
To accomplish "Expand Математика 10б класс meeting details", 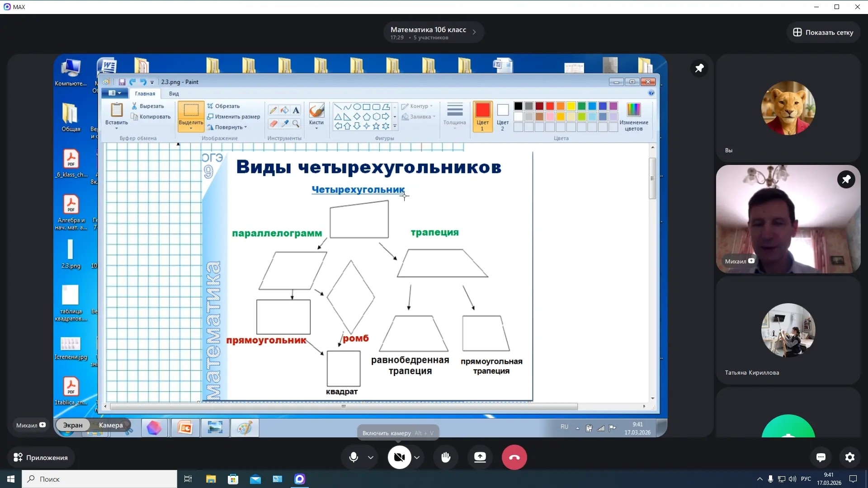I will tap(474, 32).
